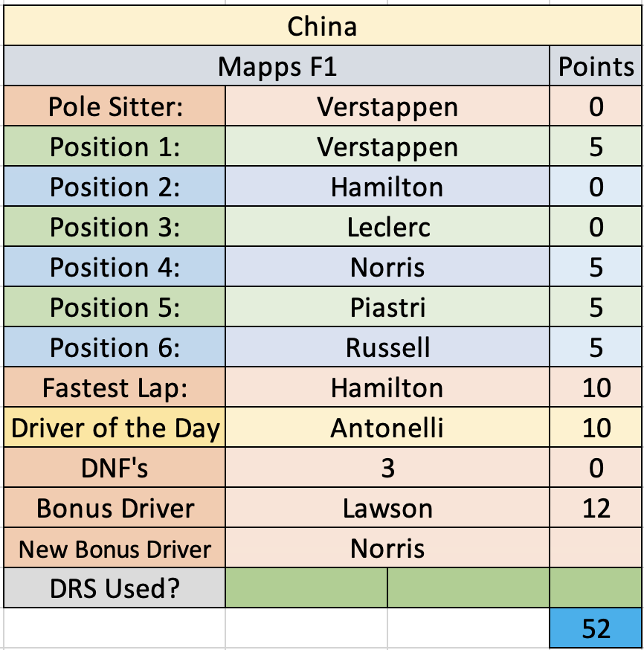The width and height of the screenshot is (644, 650).
Task: Select the Bonus Driver Lawson cell
Action: [387, 508]
